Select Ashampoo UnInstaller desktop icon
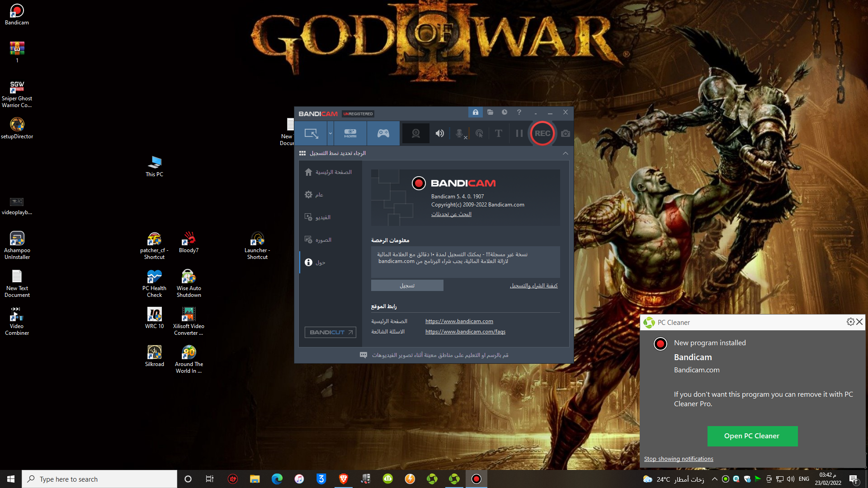Screen dimensions: 868x488 pyautogui.click(x=17, y=245)
